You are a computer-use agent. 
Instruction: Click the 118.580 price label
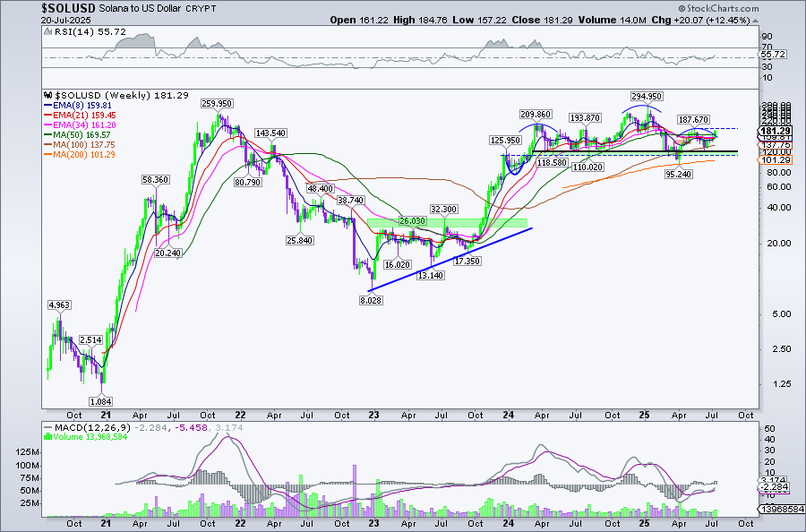552,162
